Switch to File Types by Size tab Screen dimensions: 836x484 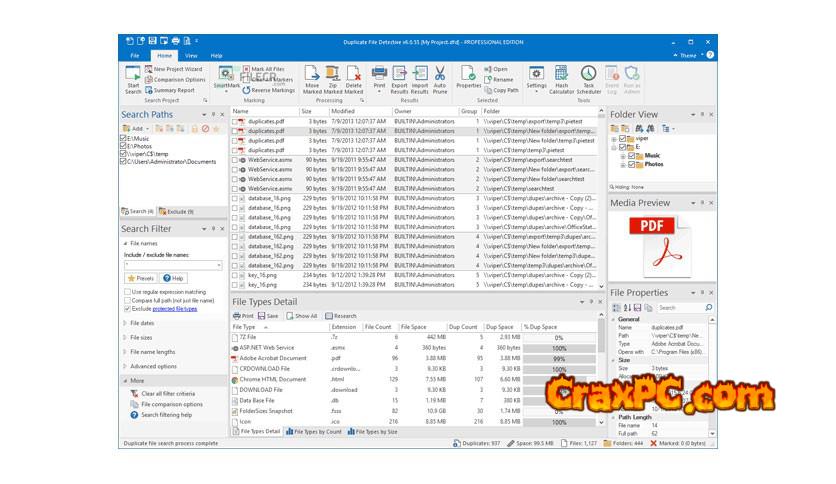point(373,432)
